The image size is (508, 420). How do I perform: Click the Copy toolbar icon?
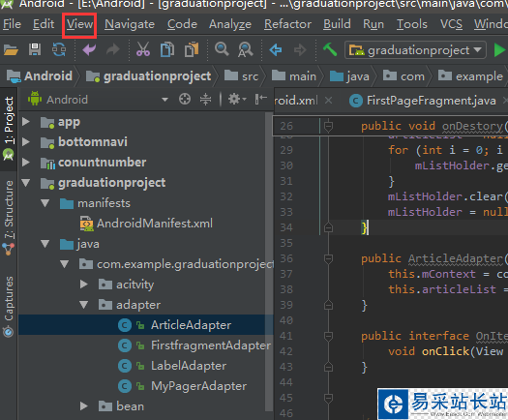(x=167, y=50)
